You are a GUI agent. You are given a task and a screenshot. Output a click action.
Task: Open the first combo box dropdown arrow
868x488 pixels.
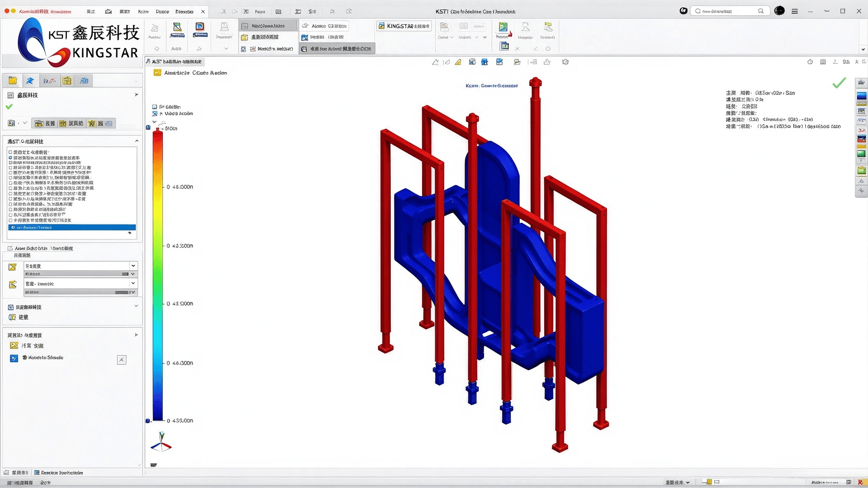133,266
